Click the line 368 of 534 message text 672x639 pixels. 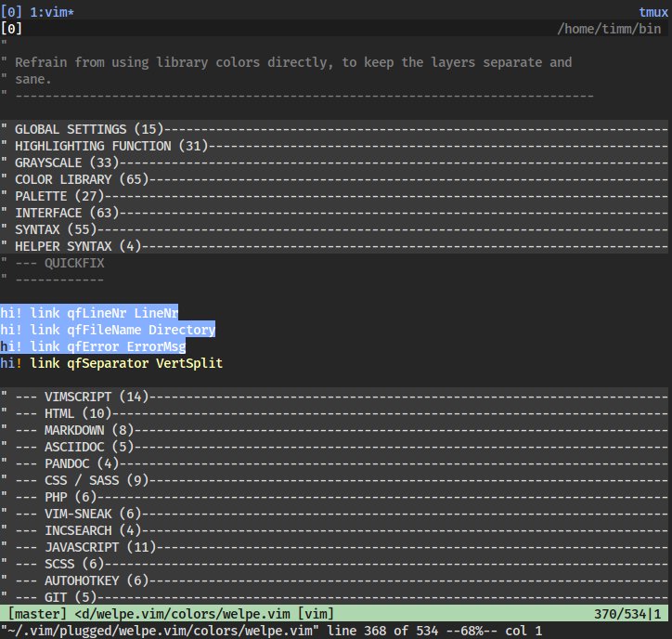(382, 631)
